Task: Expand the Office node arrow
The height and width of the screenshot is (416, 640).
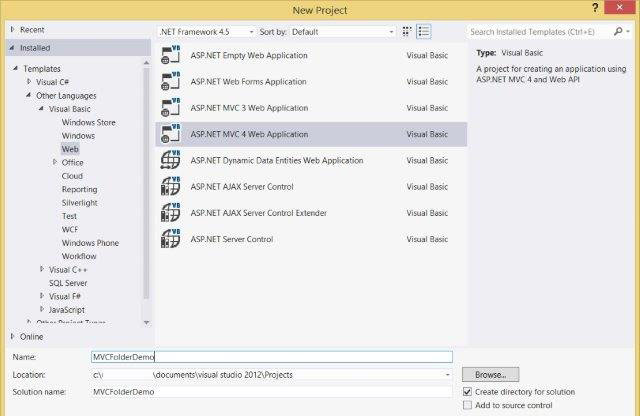Action: point(55,162)
